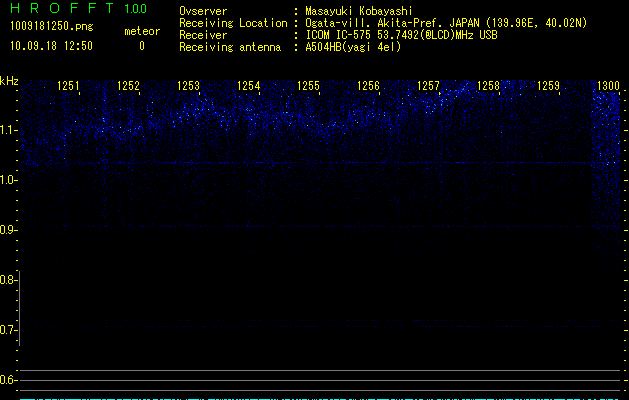The image size is (629, 400).
Task: Click the 1259 time marker
Action: click(x=548, y=86)
